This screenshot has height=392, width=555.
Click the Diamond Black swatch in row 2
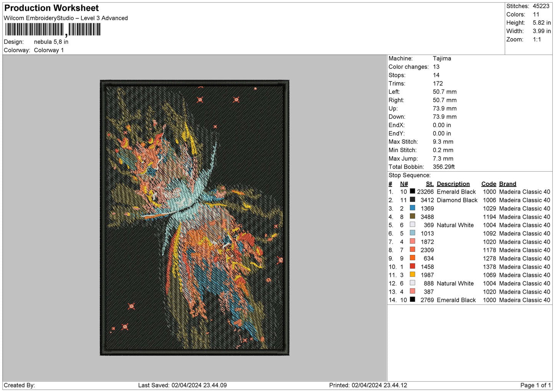click(x=413, y=200)
